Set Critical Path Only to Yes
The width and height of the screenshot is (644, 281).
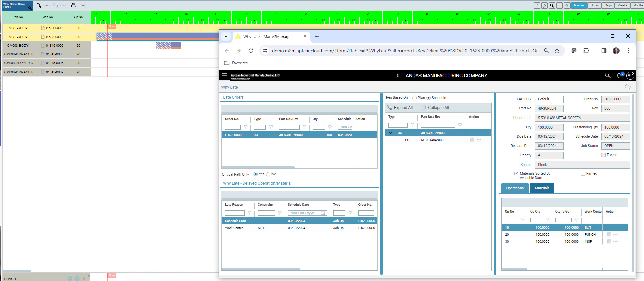pyautogui.click(x=256, y=174)
